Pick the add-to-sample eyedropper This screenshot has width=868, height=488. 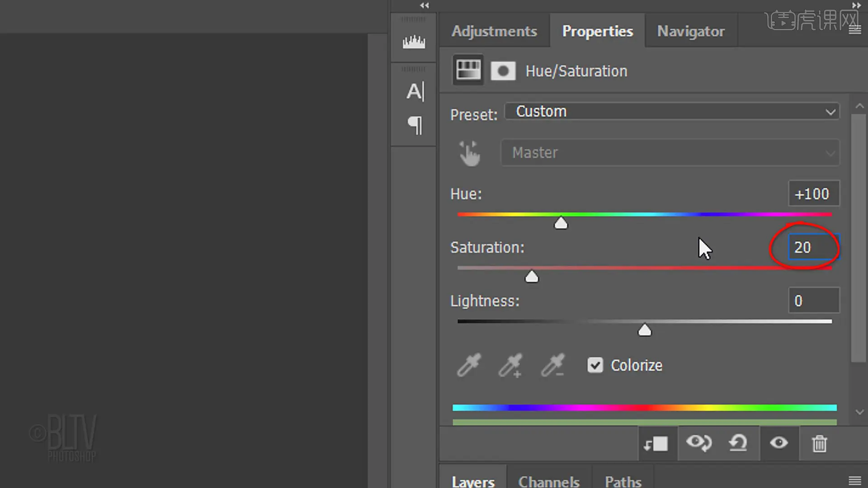pyautogui.click(x=510, y=365)
